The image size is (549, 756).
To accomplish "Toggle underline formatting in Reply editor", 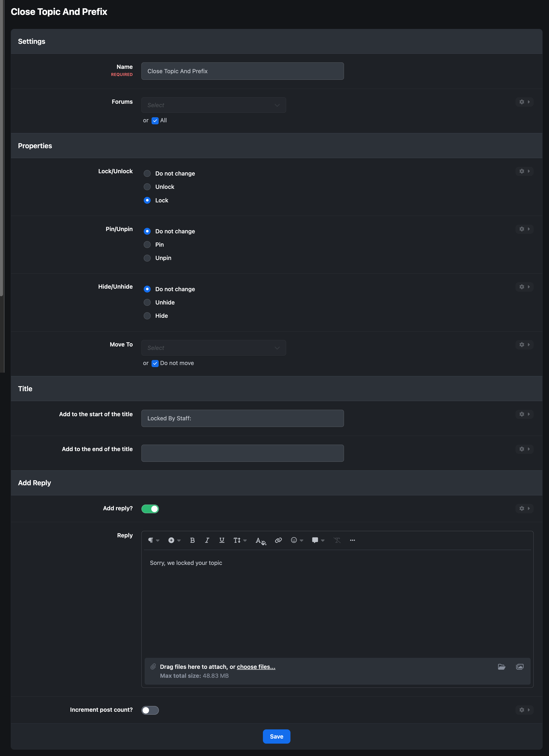I will (x=222, y=540).
